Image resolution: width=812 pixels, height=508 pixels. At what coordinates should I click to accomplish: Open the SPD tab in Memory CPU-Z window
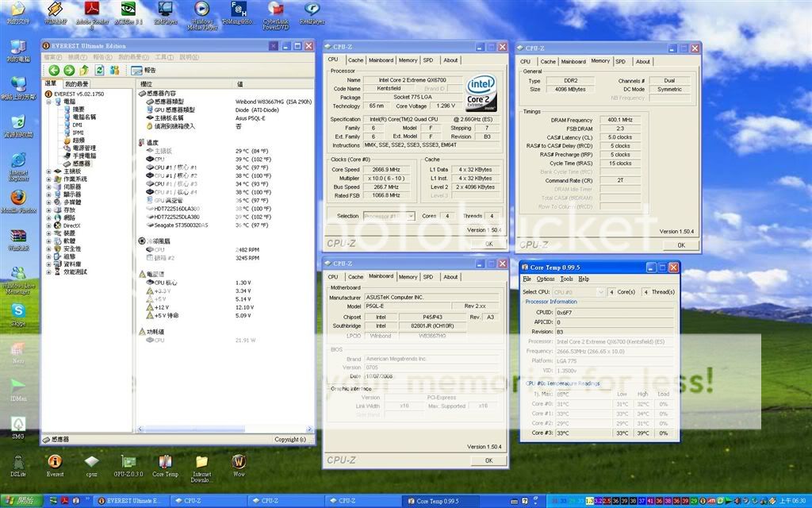pos(620,61)
